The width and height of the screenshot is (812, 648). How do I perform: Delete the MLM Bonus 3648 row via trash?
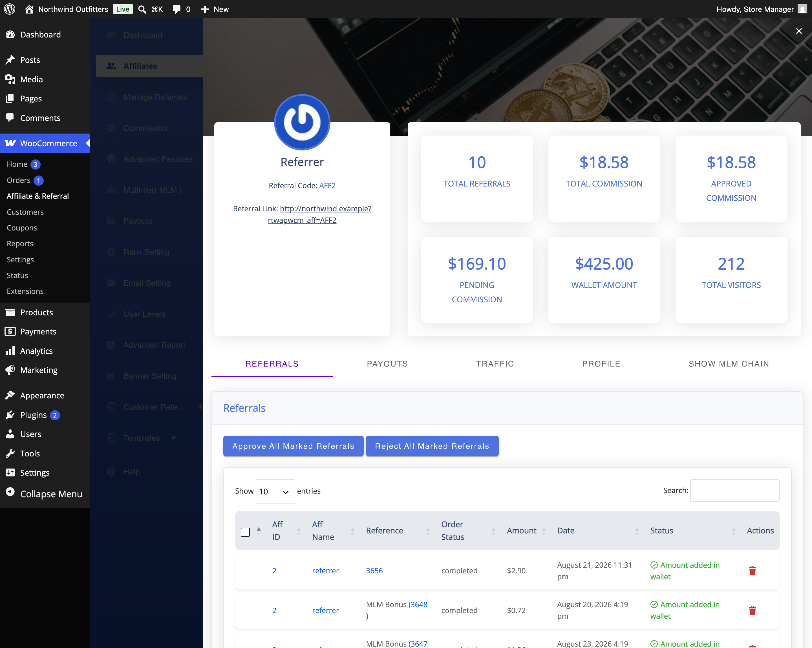pos(752,610)
